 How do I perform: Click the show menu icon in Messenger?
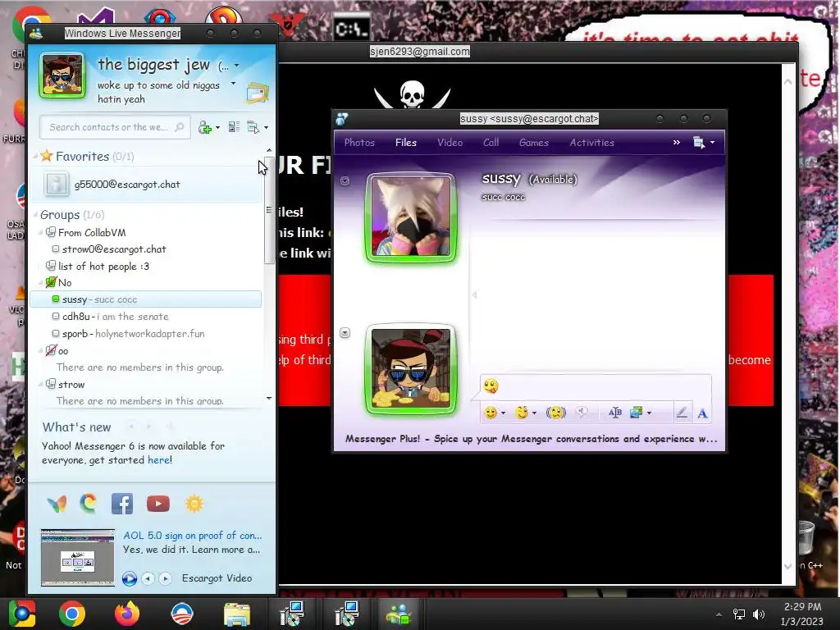coord(253,127)
